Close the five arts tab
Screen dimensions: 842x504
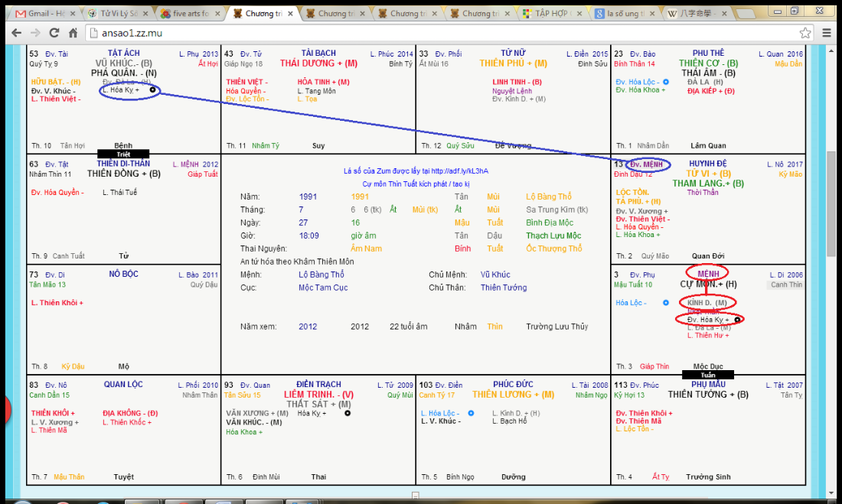[x=217, y=14]
